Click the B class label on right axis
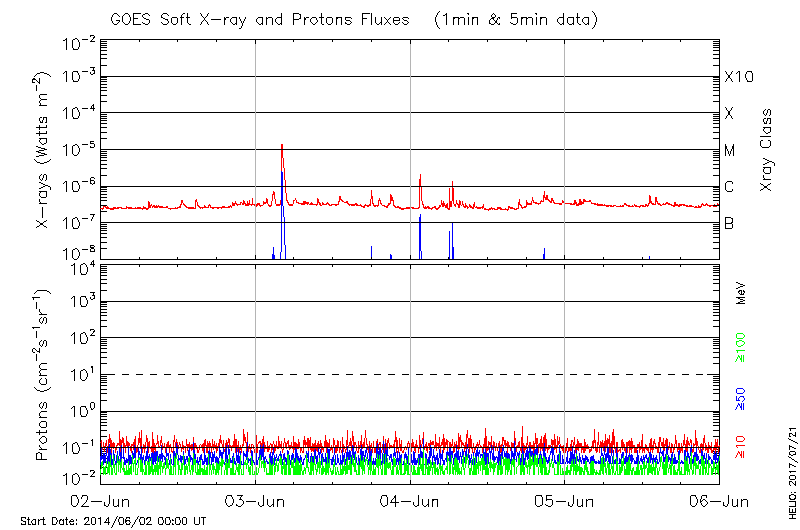Screen dimensions: 800x530 (x=729, y=223)
